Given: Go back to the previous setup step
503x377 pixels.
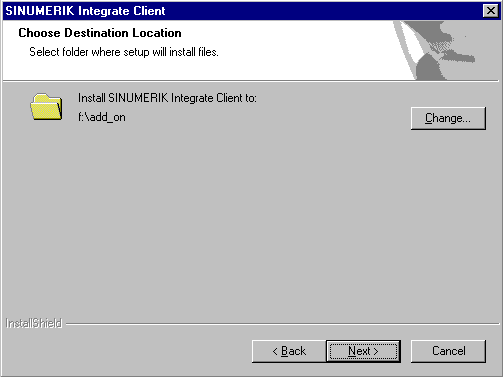Looking at the screenshot, I should click(289, 351).
